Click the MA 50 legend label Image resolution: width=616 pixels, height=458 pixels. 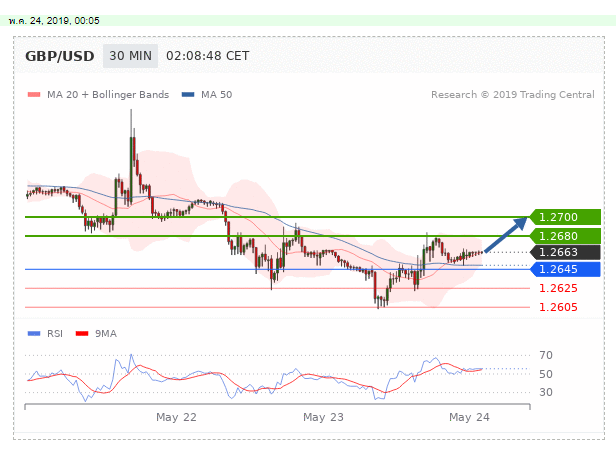click(216, 95)
